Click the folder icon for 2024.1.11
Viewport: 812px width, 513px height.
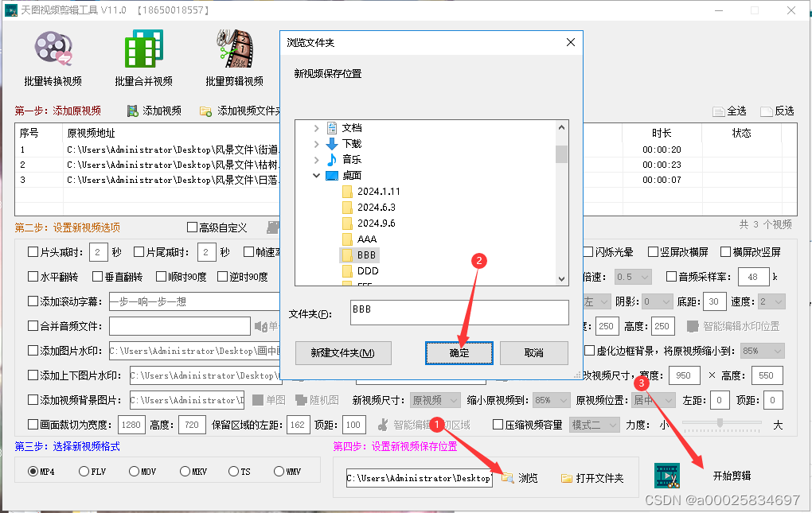pyautogui.click(x=347, y=192)
